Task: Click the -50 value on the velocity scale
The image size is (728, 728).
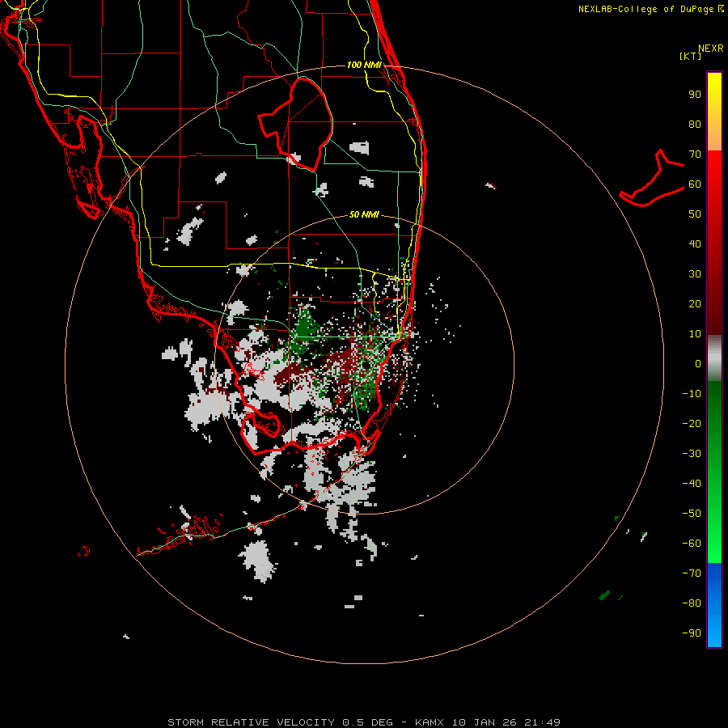Action: coord(692,514)
